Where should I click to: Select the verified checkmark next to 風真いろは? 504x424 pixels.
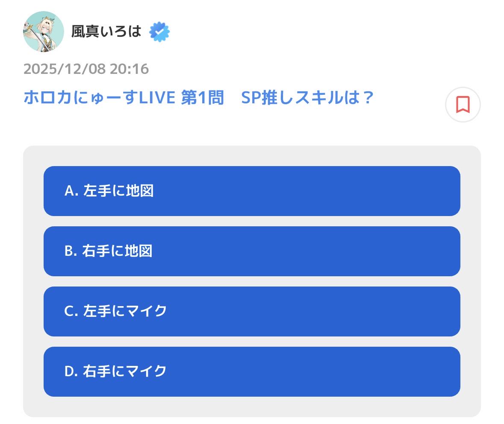point(159,32)
